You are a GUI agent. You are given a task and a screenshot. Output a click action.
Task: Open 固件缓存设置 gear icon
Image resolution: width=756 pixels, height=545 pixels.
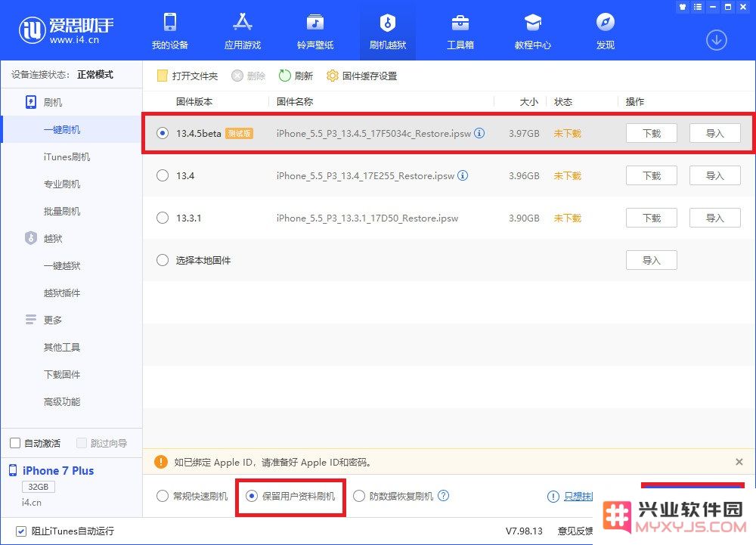332,76
